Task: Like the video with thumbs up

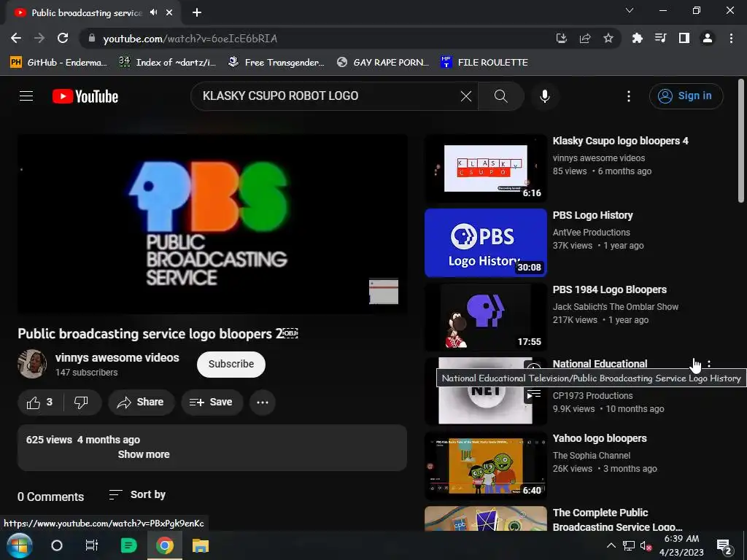Action: click(41, 402)
